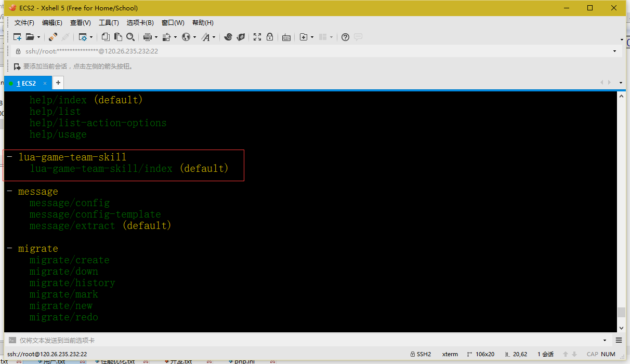
Task: Select the 1 ECS2 session tab
Action: click(x=26, y=83)
